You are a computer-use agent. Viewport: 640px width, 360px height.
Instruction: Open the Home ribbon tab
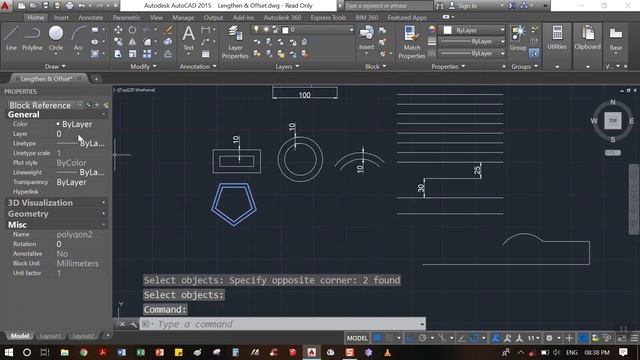pos(36,18)
